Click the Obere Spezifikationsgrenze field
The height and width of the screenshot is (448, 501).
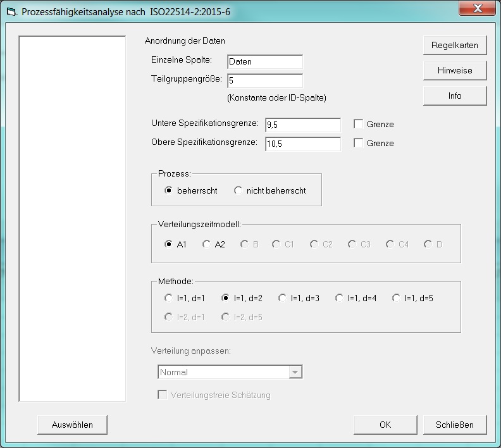coord(303,144)
